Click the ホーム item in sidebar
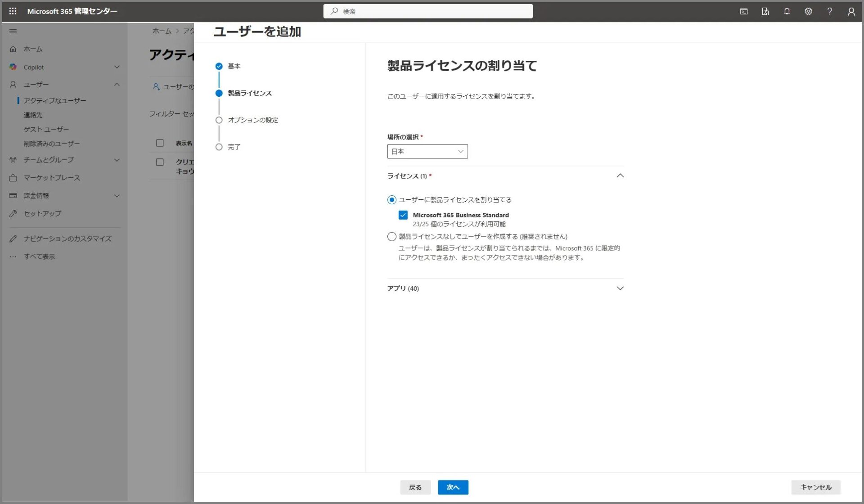The height and width of the screenshot is (504, 864). click(x=33, y=49)
